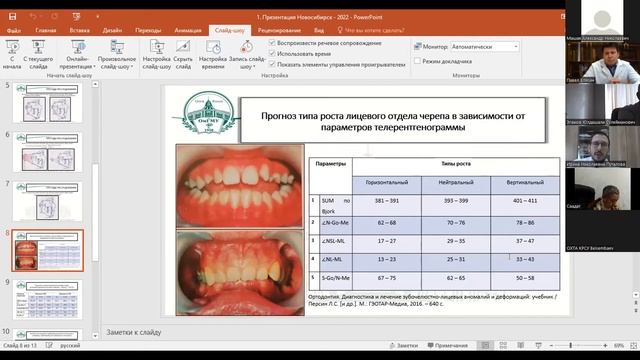640x360 pixels.
Task: Click the Redo icon in quick access toolbar
Action: coord(54,17)
